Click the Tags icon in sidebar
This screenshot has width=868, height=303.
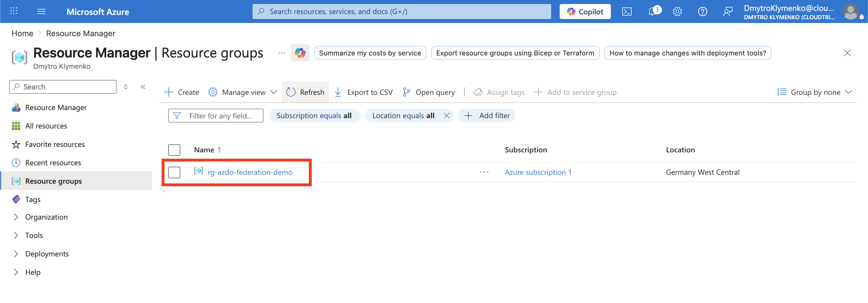(x=16, y=200)
